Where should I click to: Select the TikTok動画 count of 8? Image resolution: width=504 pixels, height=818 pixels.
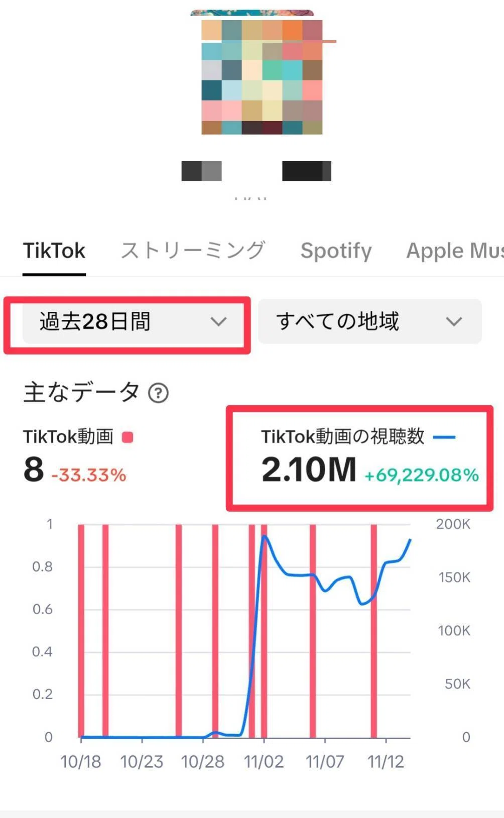(x=34, y=470)
